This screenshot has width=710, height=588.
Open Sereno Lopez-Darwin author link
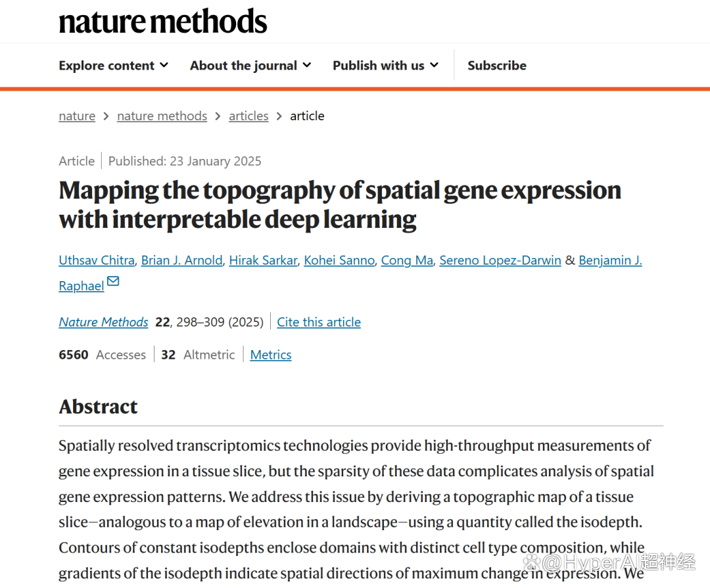500,260
